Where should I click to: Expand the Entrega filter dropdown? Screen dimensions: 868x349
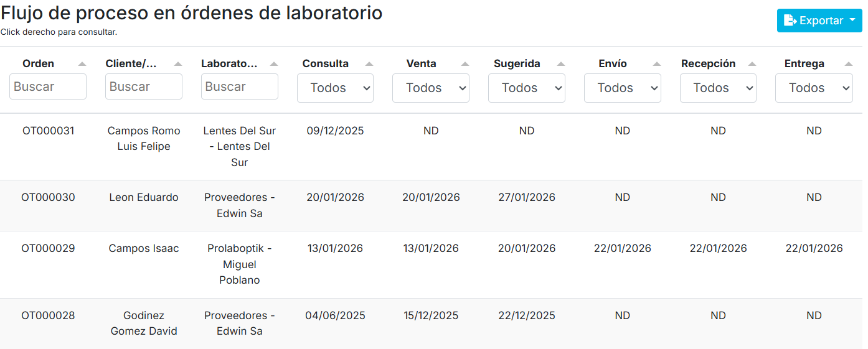coord(814,88)
